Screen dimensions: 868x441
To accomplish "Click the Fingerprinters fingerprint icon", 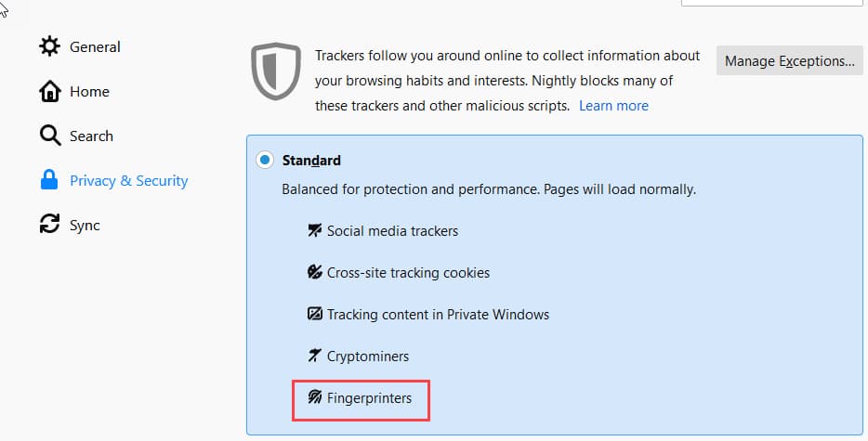I will [314, 397].
